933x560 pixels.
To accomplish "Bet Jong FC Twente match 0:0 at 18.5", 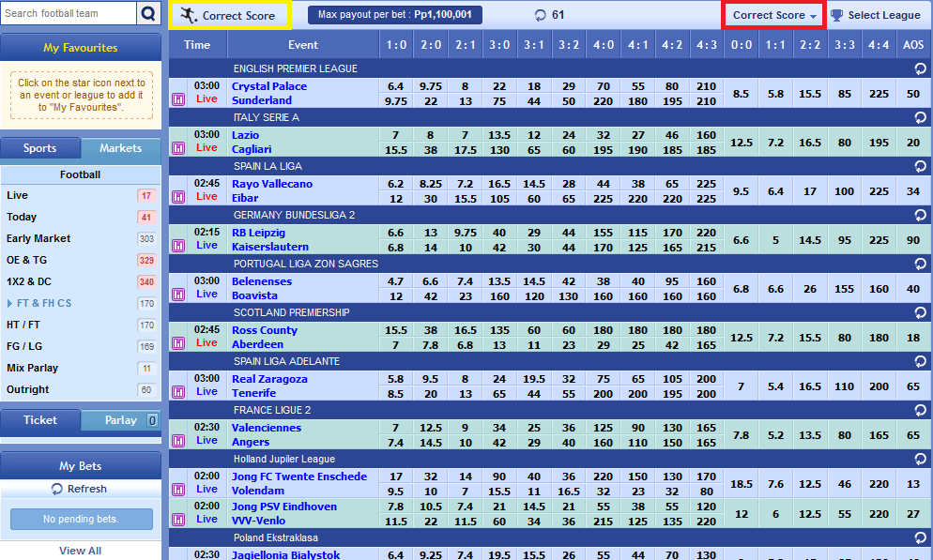I will (742, 484).
